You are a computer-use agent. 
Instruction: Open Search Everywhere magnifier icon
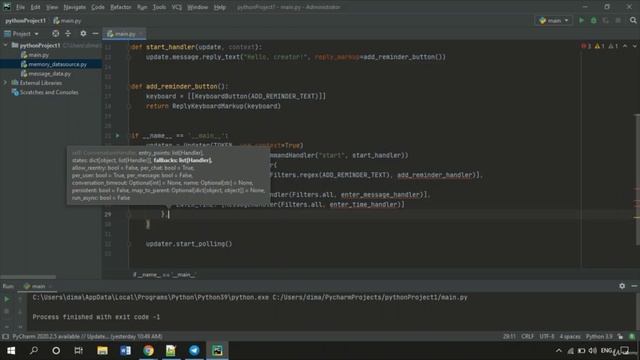click(x=633, y=20)
